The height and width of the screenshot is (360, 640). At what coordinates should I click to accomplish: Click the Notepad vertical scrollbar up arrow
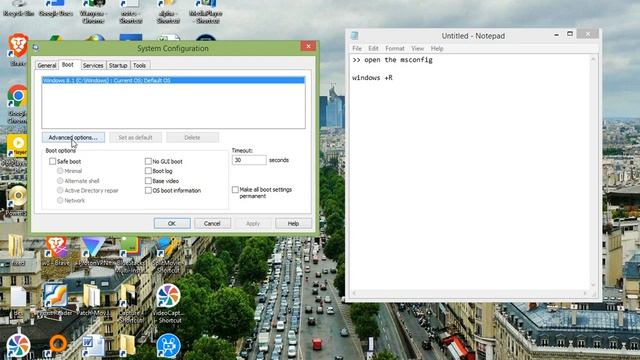click(593, 60)
